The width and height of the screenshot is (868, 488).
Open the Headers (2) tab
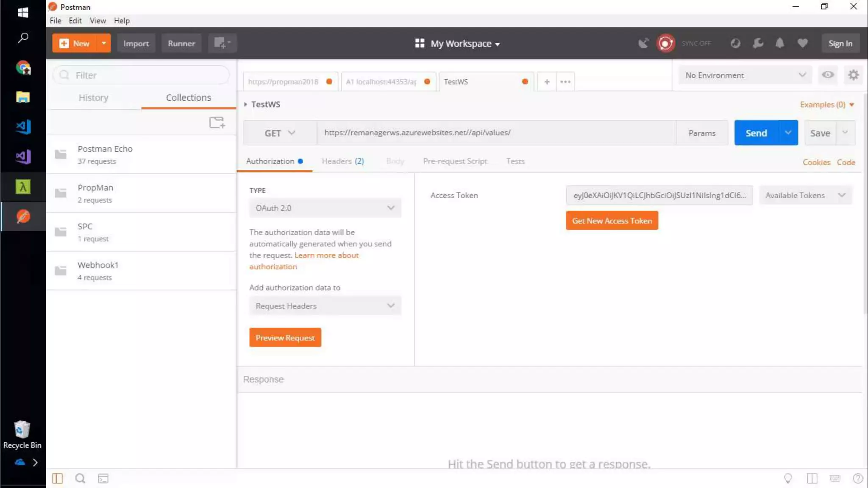(x=342, y=161)
